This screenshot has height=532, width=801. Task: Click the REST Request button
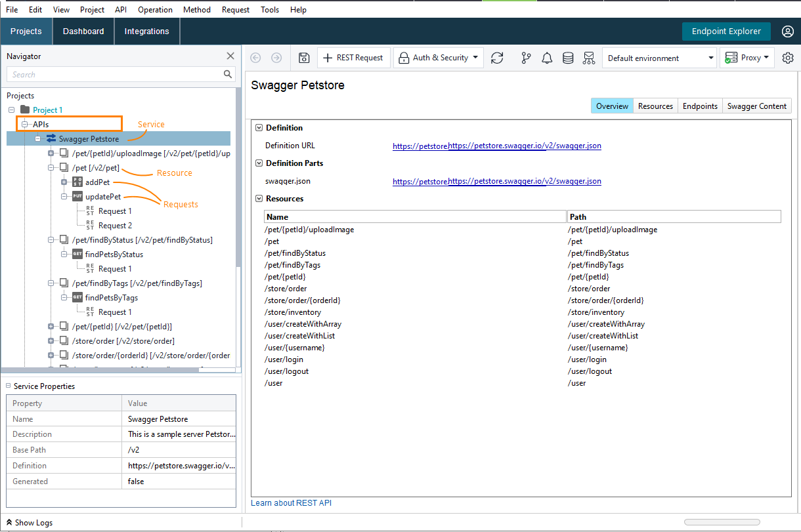[354, 58]
